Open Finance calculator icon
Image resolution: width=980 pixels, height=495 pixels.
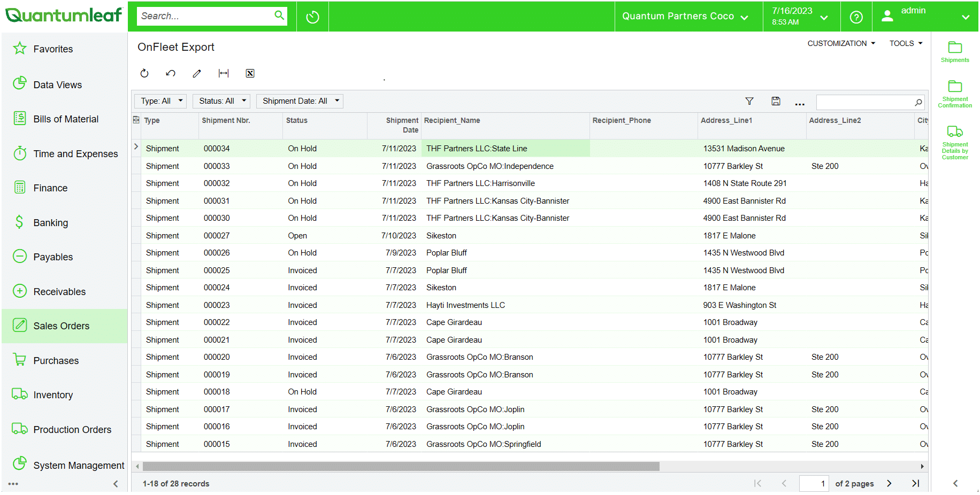coord(20,188)
